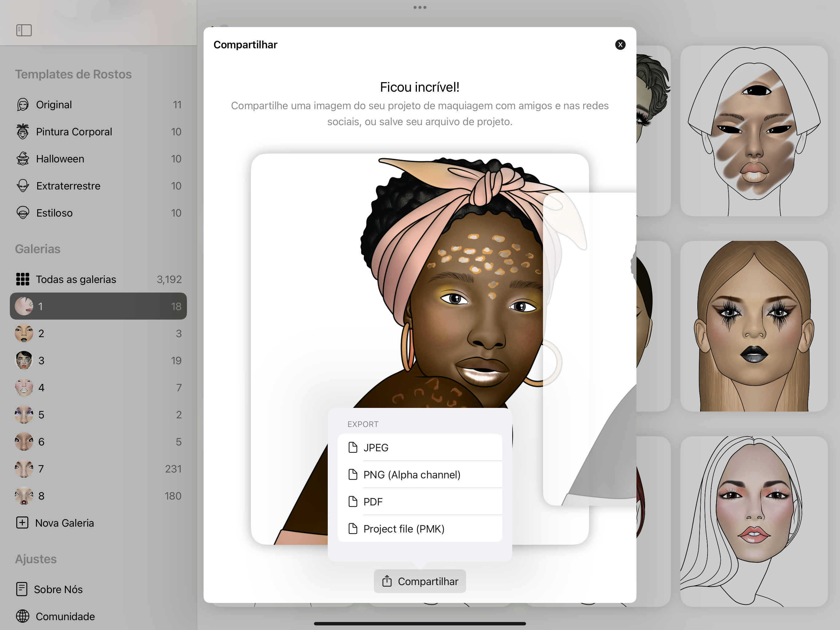Click the gallery 6 avatar thumbnail
Image resolution: width=840 pixels, height=630 pixels.
24,441
